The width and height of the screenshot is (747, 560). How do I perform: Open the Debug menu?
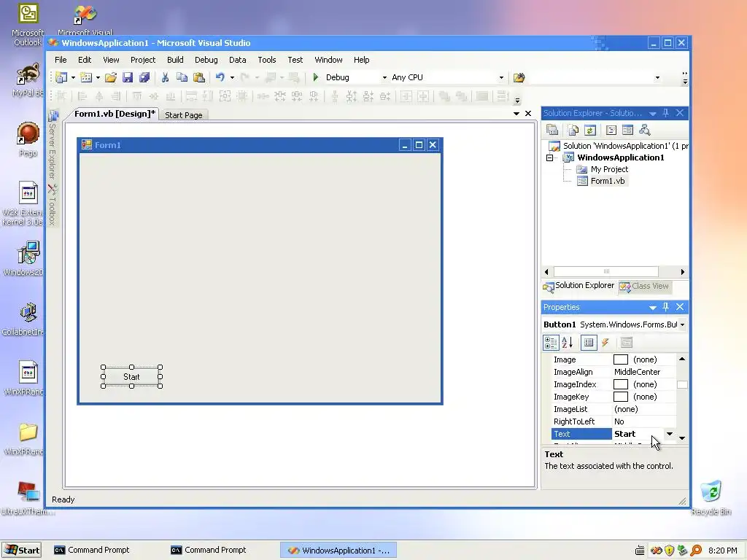(x=206, y=60)
